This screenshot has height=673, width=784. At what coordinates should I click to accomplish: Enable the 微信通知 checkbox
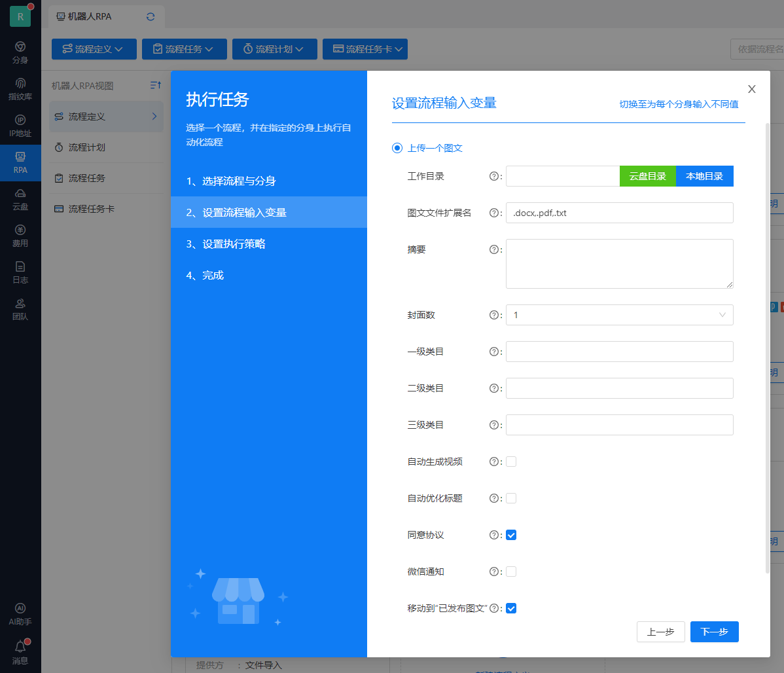point(511,572)
